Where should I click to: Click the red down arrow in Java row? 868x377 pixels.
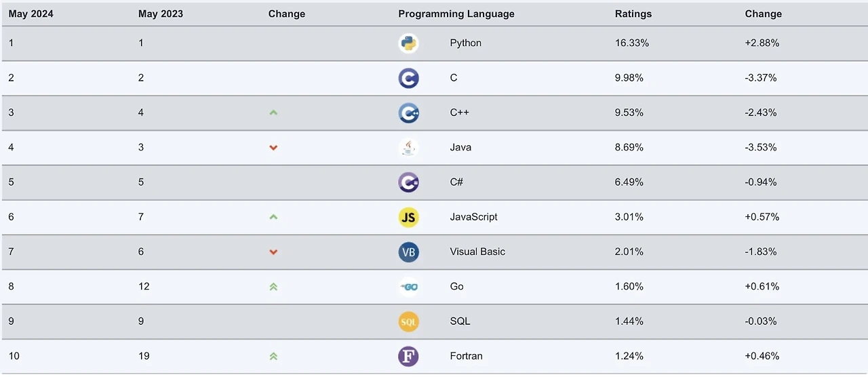point(273,147)
